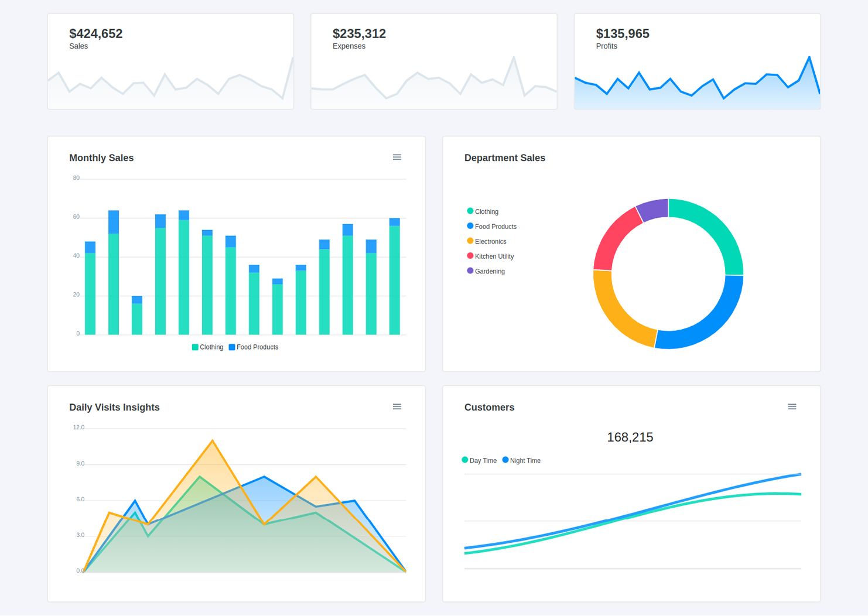Open the Customers chart hamburger menu
868x616 pixels.
click(792, 406)
